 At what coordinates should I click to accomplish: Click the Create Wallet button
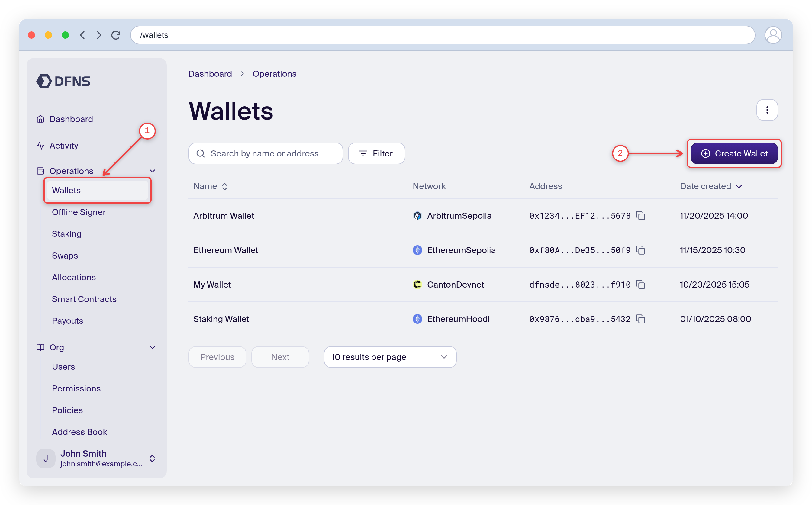tap(734, 154)
